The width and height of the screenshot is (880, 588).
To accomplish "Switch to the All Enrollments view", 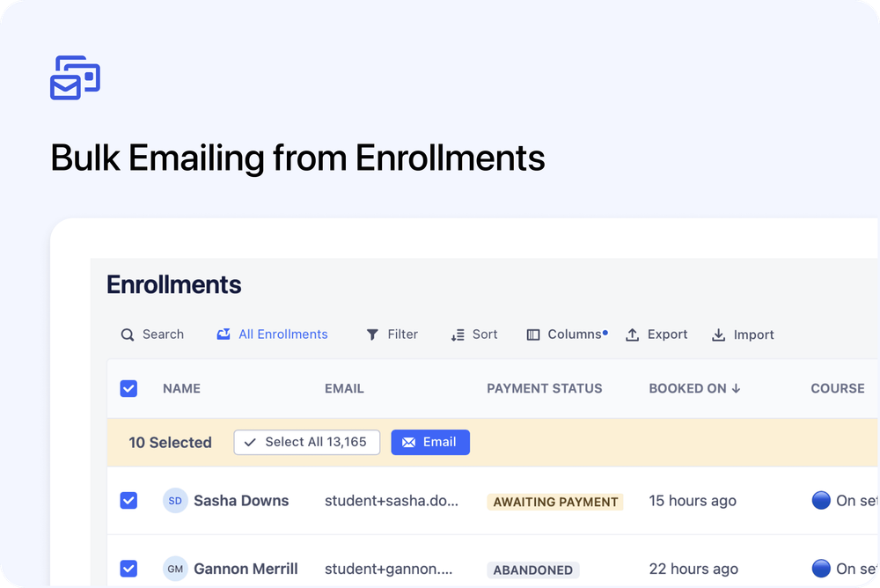I will click(272, 334).
